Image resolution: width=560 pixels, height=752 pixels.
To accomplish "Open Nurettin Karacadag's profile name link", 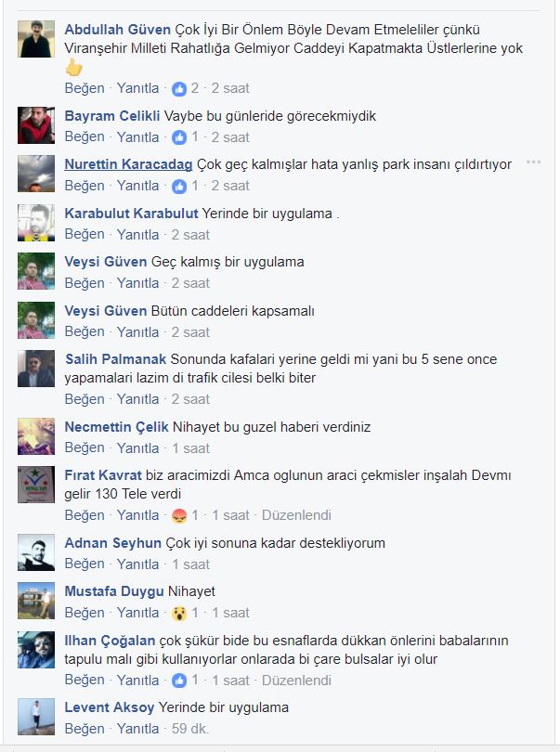I will (x=128, y=164).
